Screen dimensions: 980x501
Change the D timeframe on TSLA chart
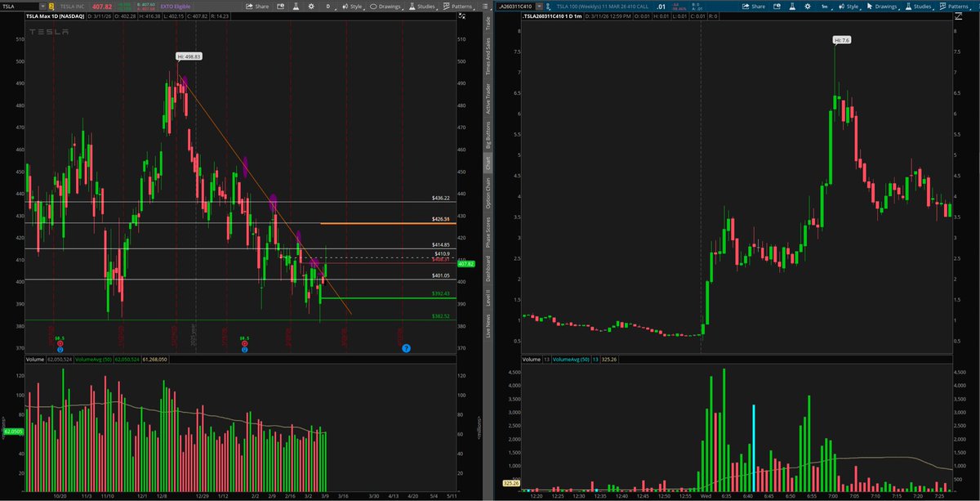[328, 7]
